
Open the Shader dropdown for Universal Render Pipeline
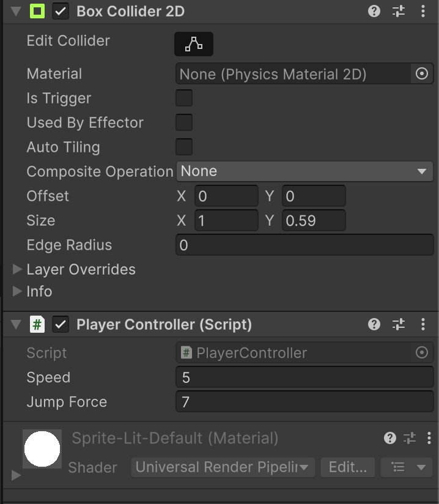223,467
